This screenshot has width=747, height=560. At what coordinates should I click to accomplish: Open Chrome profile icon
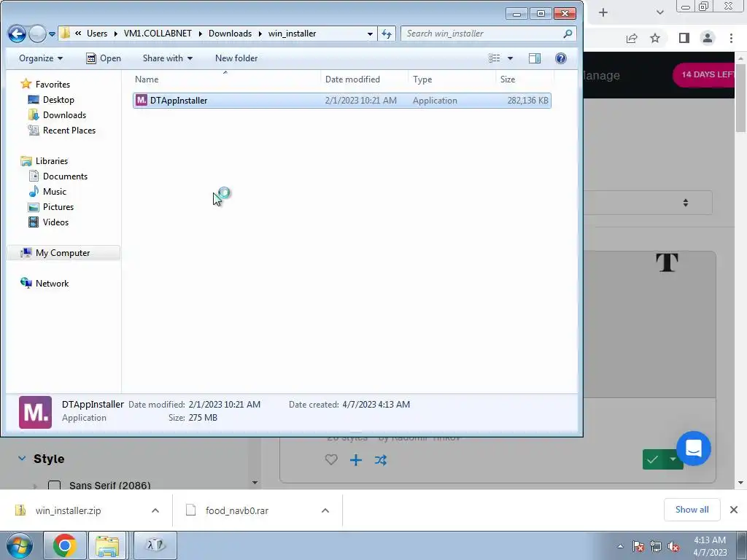click(708, 38)
